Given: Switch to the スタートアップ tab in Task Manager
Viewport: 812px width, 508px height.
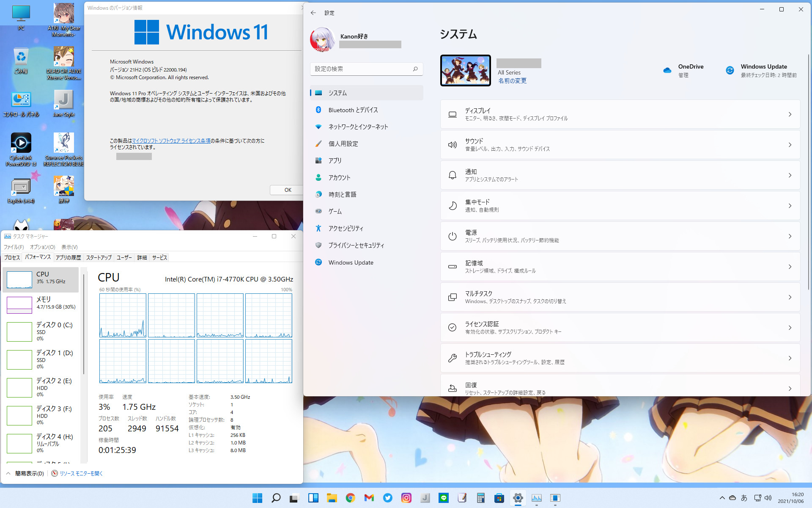Looking at the screenshot, I should 99,257.
